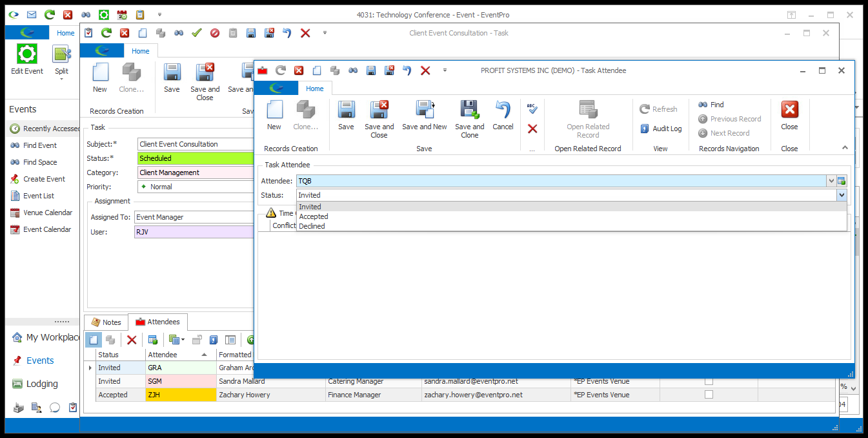
Task: Click the red X delete icon below spell check
Action: pos(532,129)
